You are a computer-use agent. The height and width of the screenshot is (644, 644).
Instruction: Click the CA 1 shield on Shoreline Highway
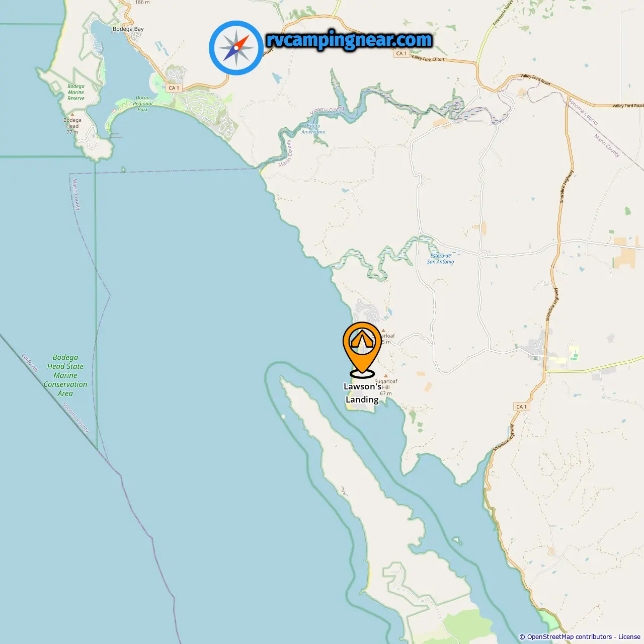tap(522, 407)
